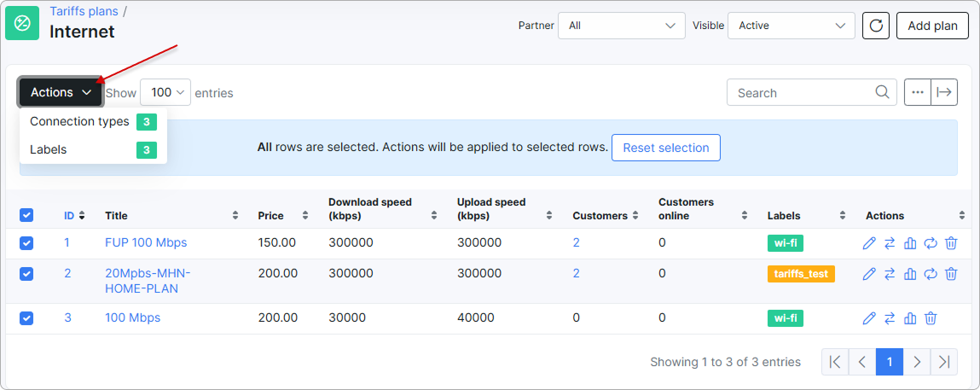Image resolution: width=980 pixels, height=390 pixels.
Task: Delete the FUP 100 Mbps plan
Action: 951,243
